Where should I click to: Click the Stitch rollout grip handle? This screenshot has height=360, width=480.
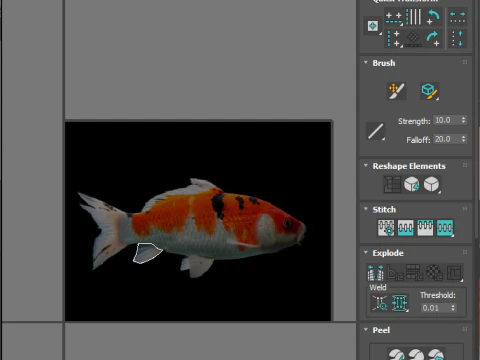465,209
